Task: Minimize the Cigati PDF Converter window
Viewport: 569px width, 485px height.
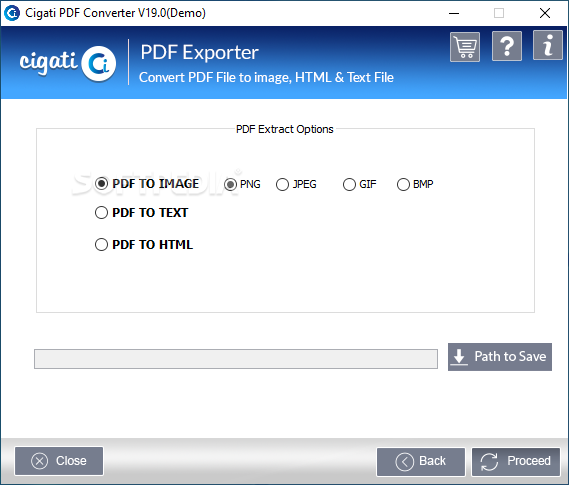Action: [x=454, y=13]
